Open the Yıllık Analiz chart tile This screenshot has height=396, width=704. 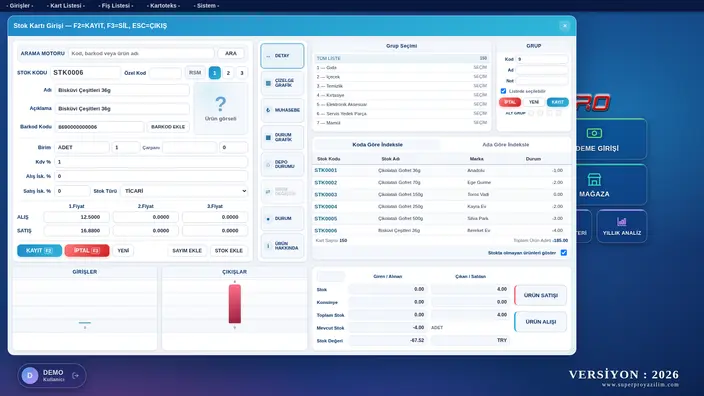621,226
